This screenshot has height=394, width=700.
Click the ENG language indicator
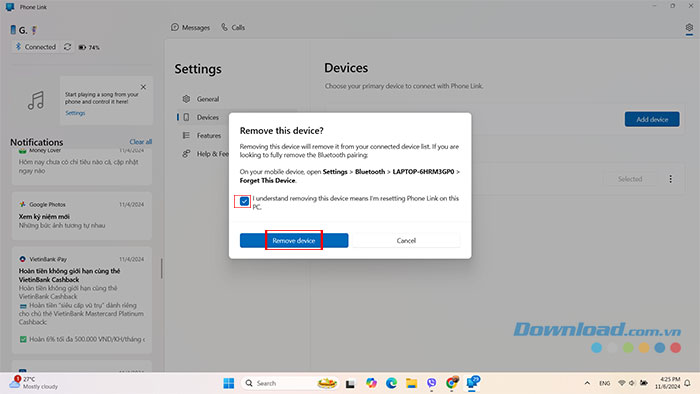(604, 383)
